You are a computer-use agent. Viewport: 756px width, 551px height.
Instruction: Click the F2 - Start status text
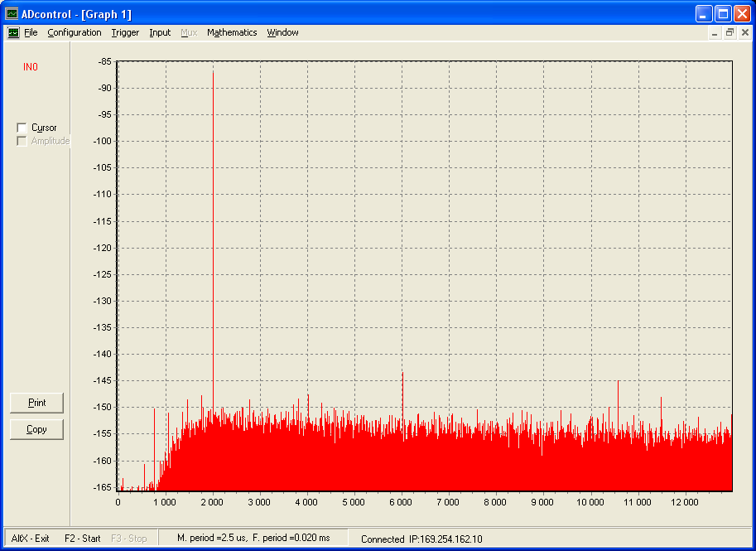(83, 539)
